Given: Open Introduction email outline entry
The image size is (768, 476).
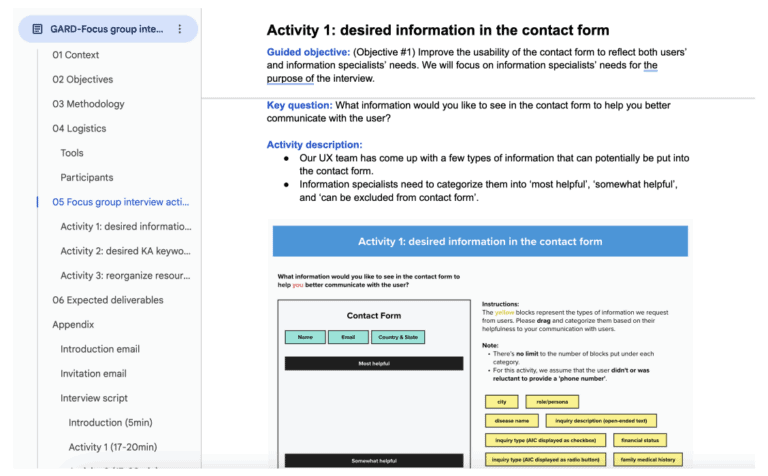Looking at the screenshot, I should coord(100,349).
